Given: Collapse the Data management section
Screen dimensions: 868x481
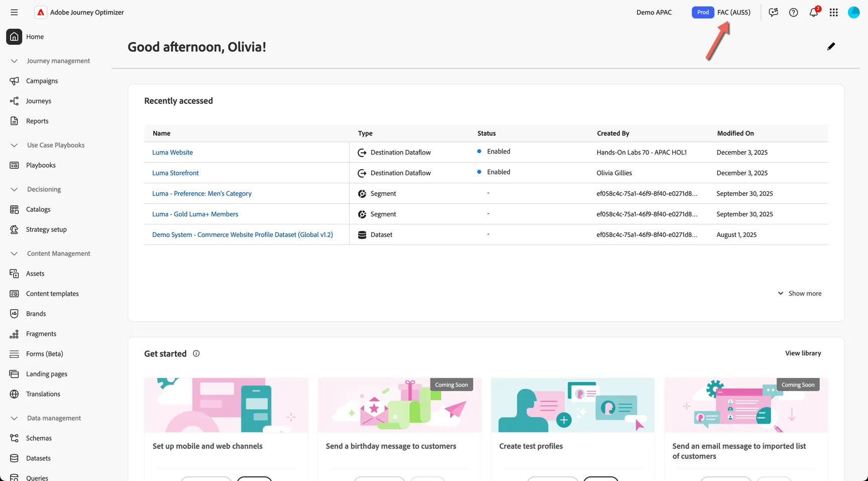Looking at the screenshot, I should 14,418.
